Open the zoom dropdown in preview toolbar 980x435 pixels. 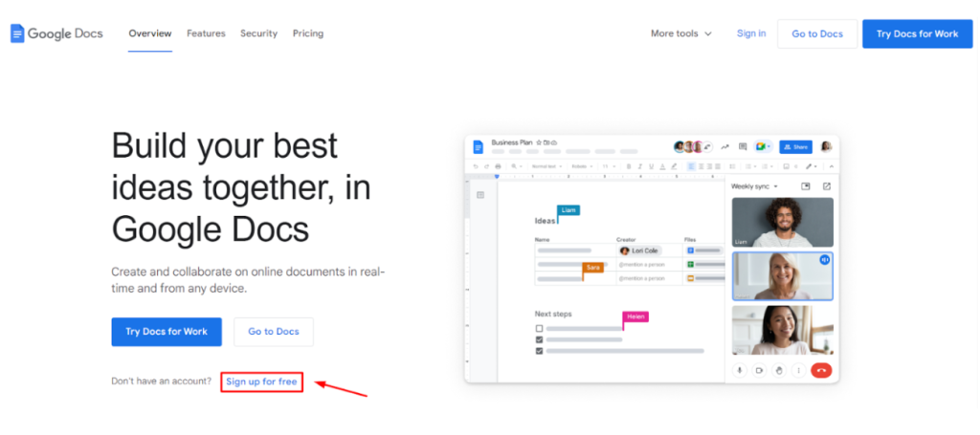tap(517, 166)
